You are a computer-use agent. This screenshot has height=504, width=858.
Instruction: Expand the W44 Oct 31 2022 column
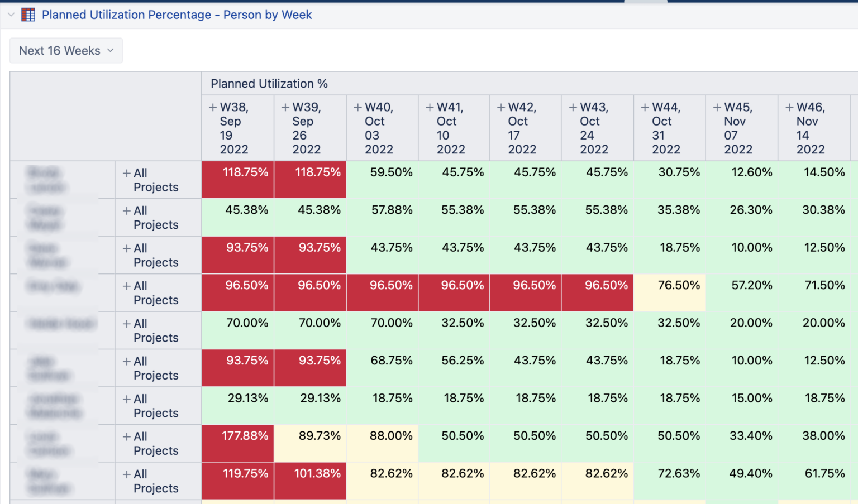point(644,107)
